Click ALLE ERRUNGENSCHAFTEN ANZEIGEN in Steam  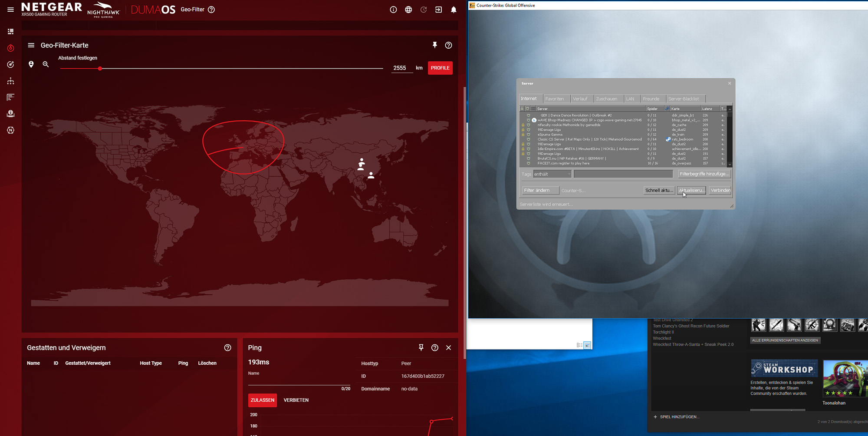[x=785, y=340]
